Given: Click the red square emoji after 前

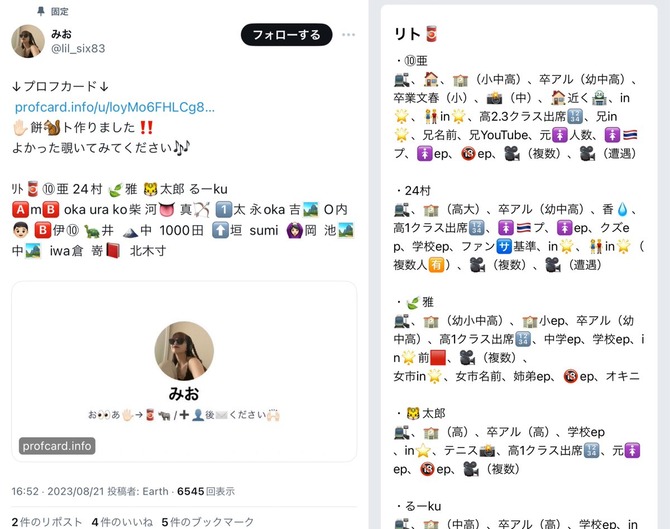Looking at the screenshot, I should point(438,358).
